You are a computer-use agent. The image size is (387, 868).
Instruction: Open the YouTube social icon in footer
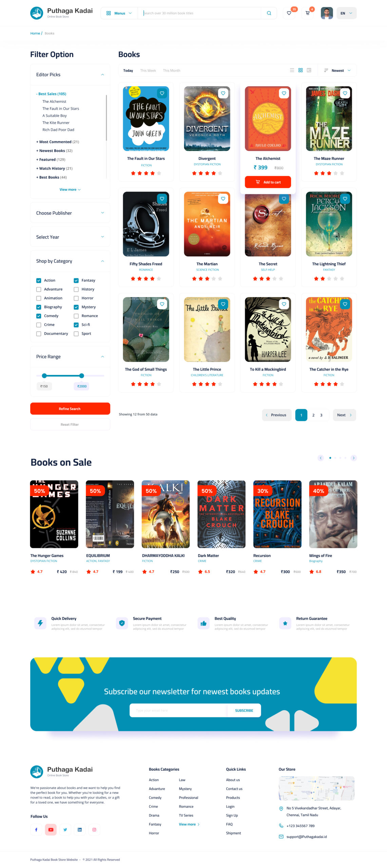click(51, 829)
